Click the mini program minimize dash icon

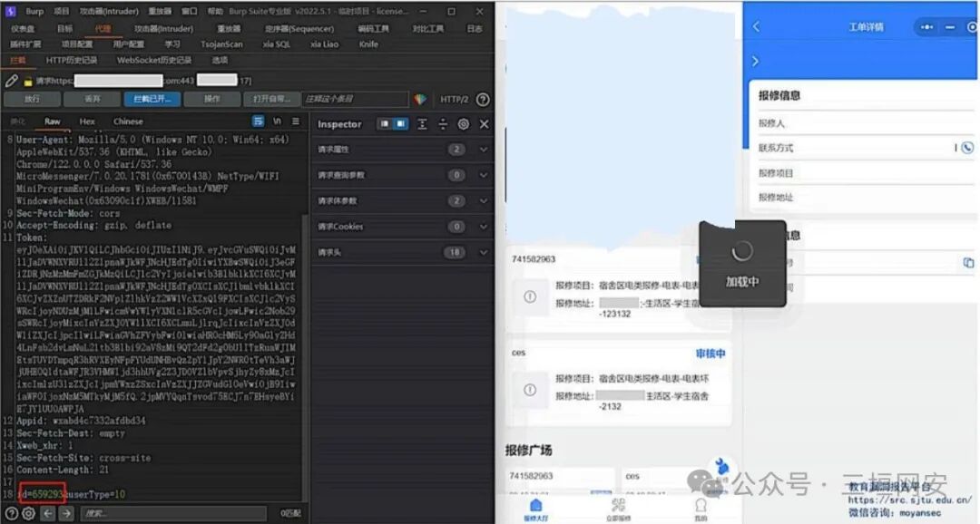[950, 27]
